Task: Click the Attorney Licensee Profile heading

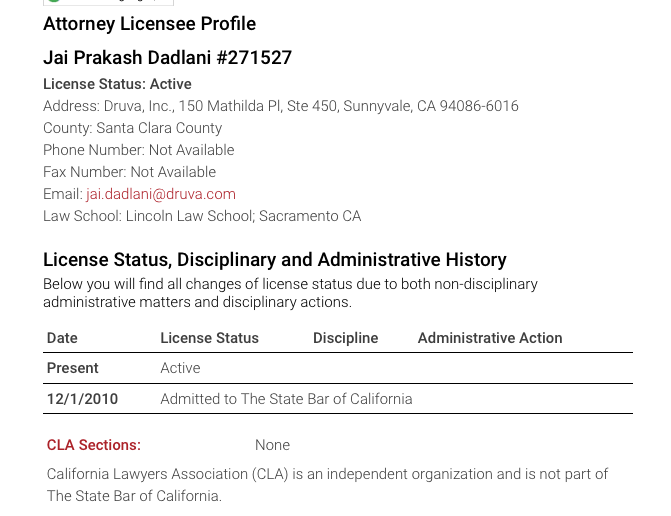Action: click(x=149, y=24)
